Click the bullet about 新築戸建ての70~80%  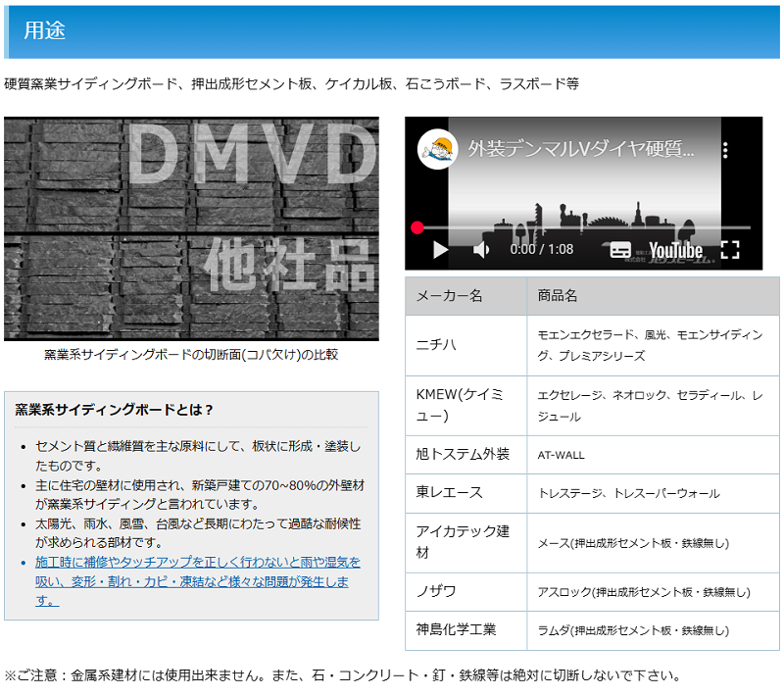pos(200,494)
